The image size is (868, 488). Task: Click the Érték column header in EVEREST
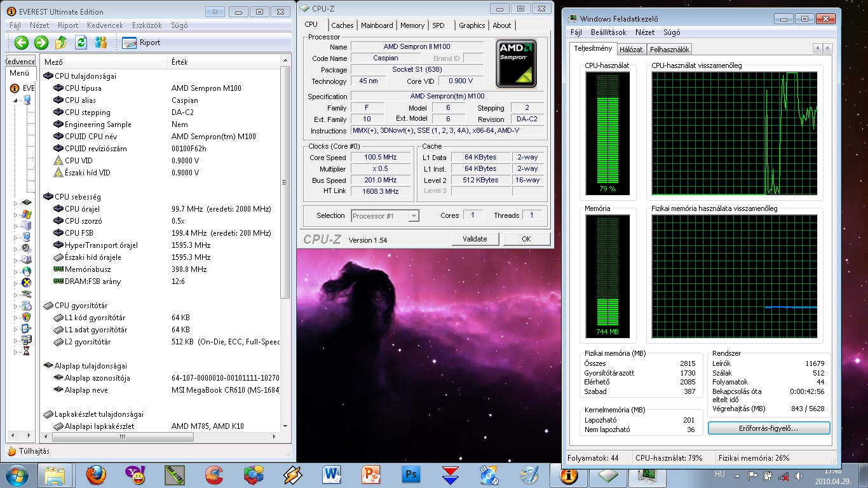[224, 62]
